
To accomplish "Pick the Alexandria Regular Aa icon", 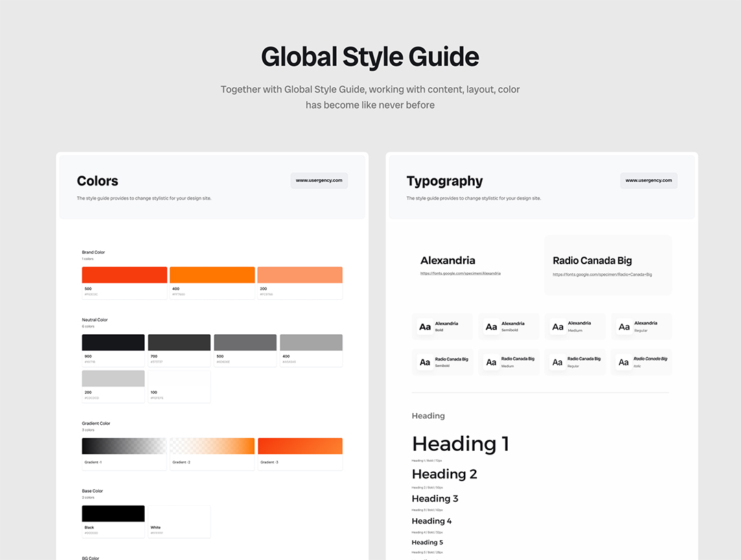I will coord(624,327).
